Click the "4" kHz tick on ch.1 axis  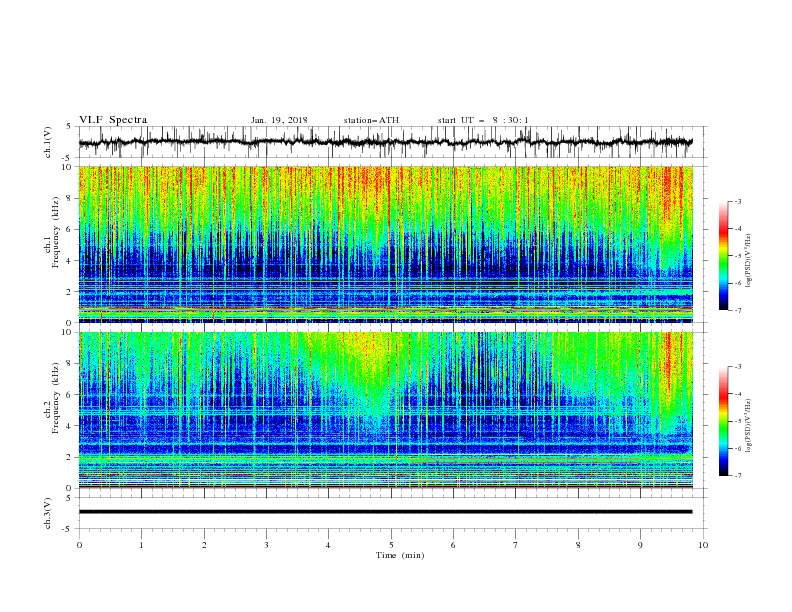(69, 261)
